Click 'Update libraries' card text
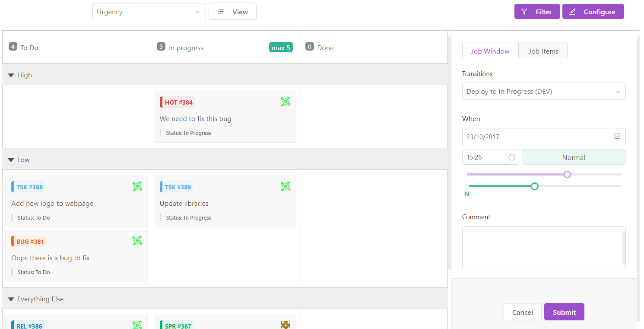 point(184,204)
